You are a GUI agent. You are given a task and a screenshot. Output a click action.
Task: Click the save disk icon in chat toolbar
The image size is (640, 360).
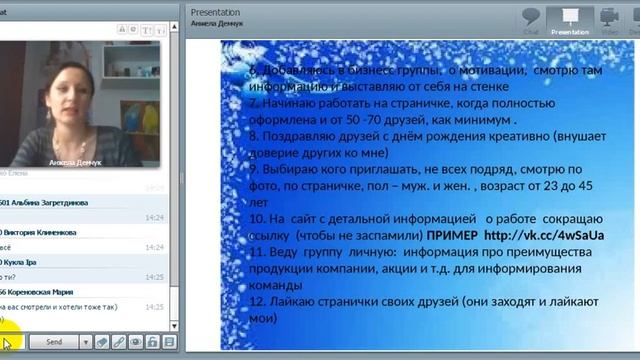pyautogui.click(x=169, y=342)
